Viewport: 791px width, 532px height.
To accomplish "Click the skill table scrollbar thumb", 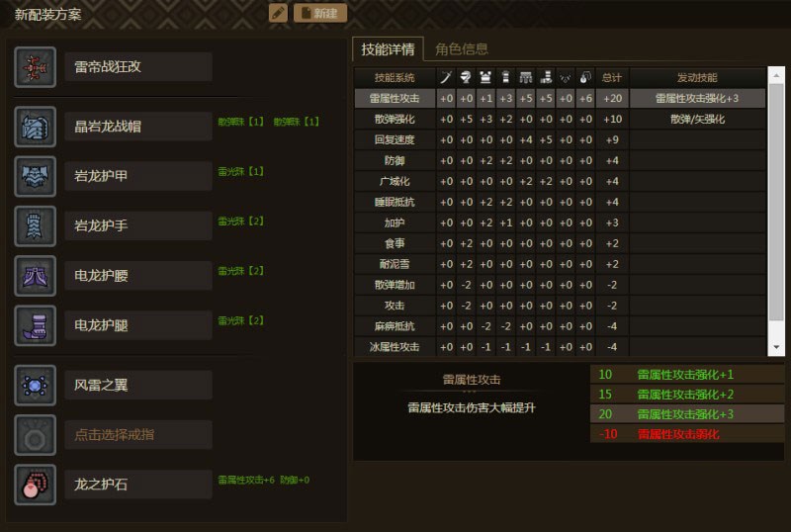I will coord(776,202).
